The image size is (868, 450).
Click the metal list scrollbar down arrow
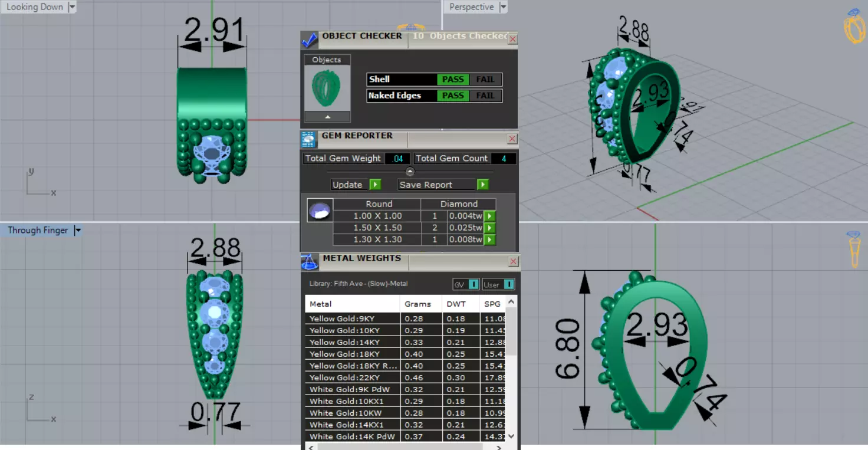(511, 436)
